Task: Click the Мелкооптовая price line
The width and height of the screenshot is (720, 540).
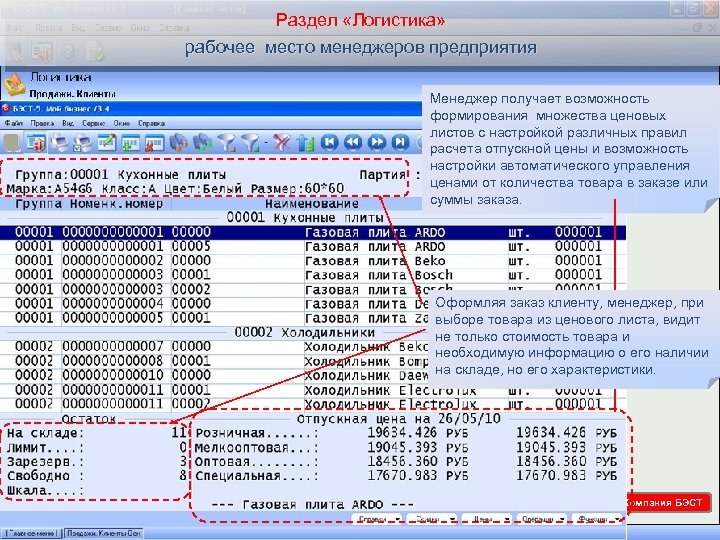Action: coord(406,447)
